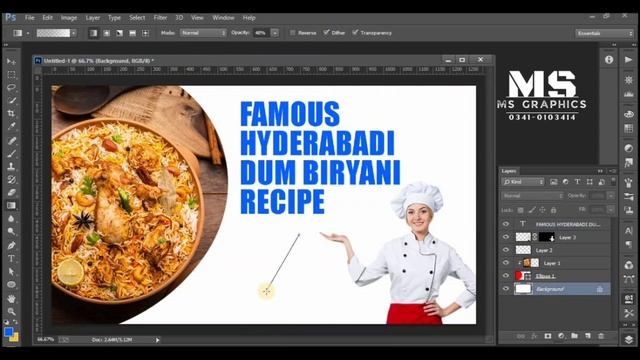Select the Path Selection tool
The image size is (640, 360).
pyautogui.click(x=11, y=271)
